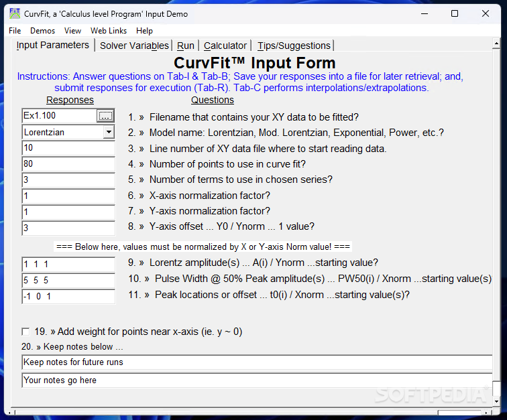Screen dimensions: 507x420
Task: Click the '20. Keep notes below' label
Action: (x=72, y=347)
